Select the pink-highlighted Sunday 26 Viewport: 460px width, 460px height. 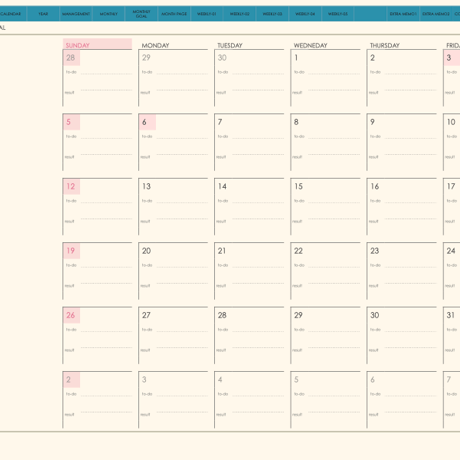tap(71, 315)
